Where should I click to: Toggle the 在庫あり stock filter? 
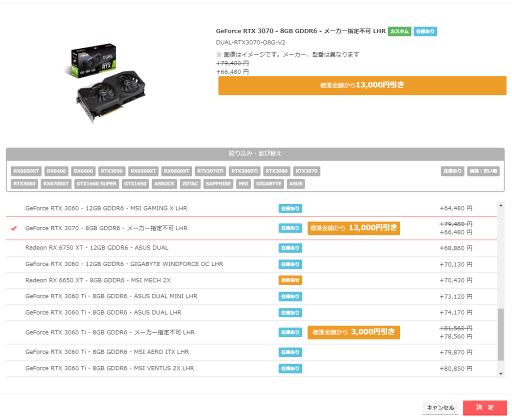tap(452, 171)
